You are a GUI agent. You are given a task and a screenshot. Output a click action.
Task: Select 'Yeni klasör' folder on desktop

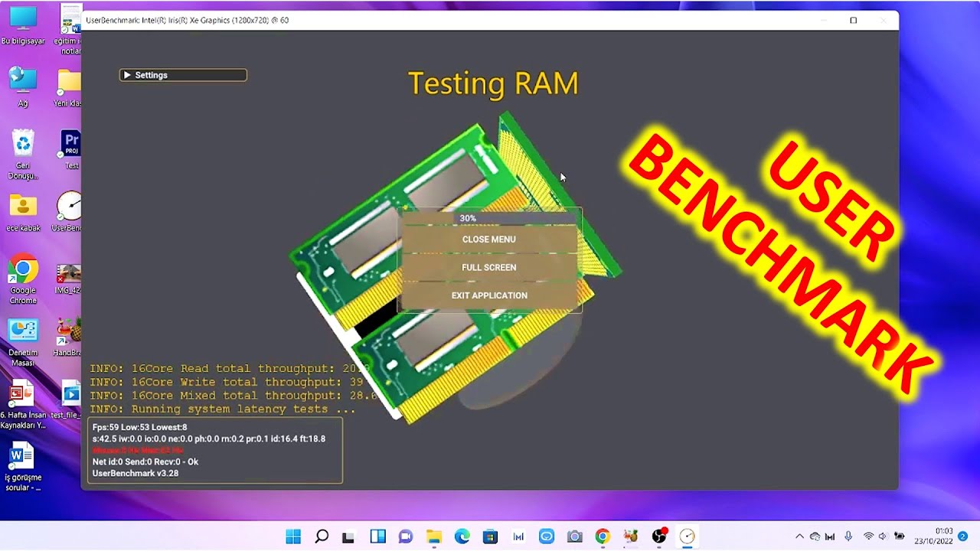pyautogui.click(x=68, y=88)
